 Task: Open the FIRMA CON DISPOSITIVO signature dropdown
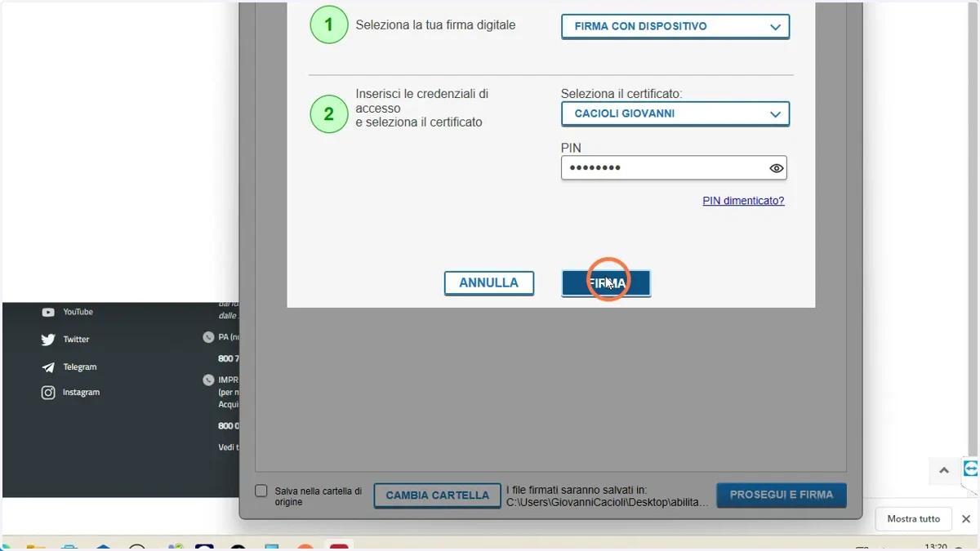coord(675,26)
